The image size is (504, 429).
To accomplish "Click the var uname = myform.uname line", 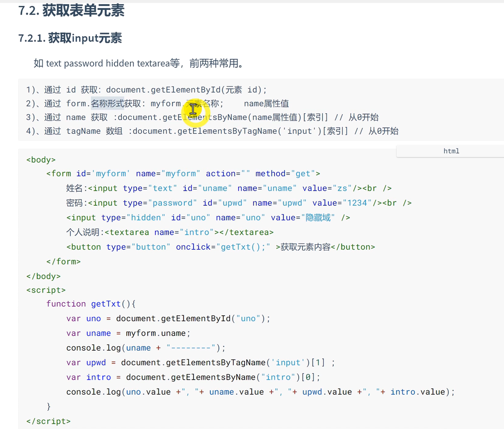I will point(128,333).
